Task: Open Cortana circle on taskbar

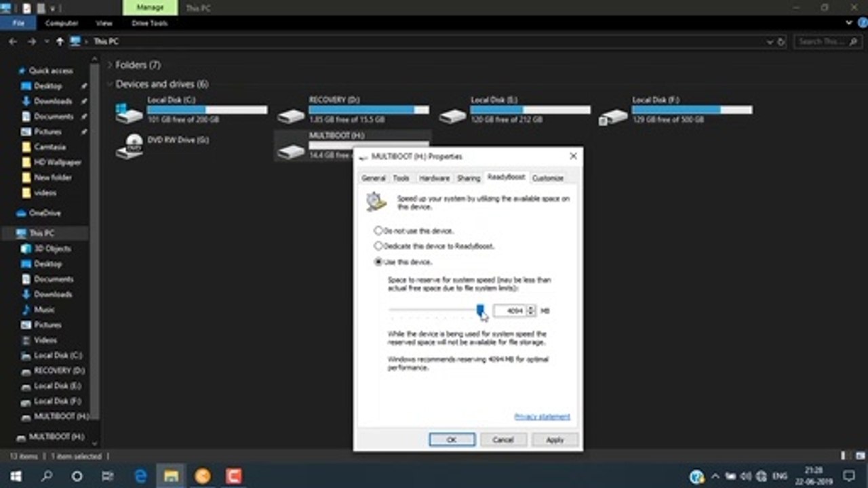Action: click(77, 476)
